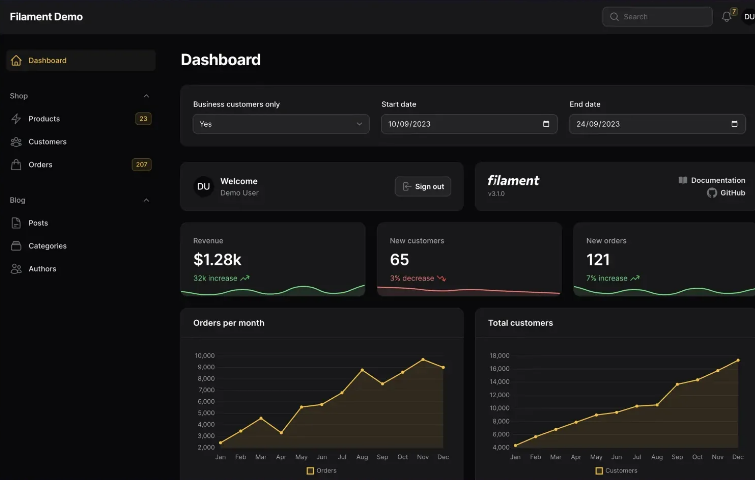
Task: Click the Posts document icon
Action: [x=16, y=223]
